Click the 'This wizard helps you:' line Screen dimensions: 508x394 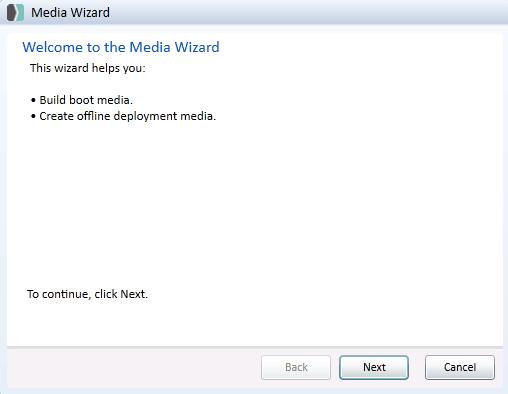pos(88,68)
